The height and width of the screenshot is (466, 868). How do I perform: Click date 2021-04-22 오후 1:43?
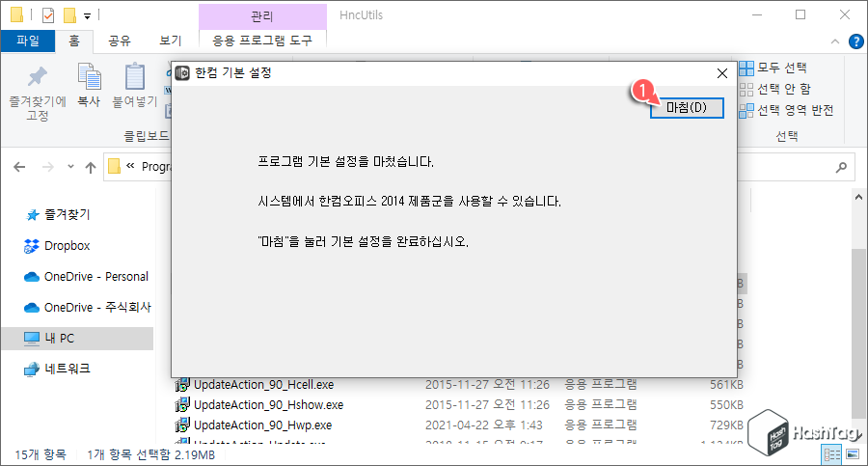point(484,425)
